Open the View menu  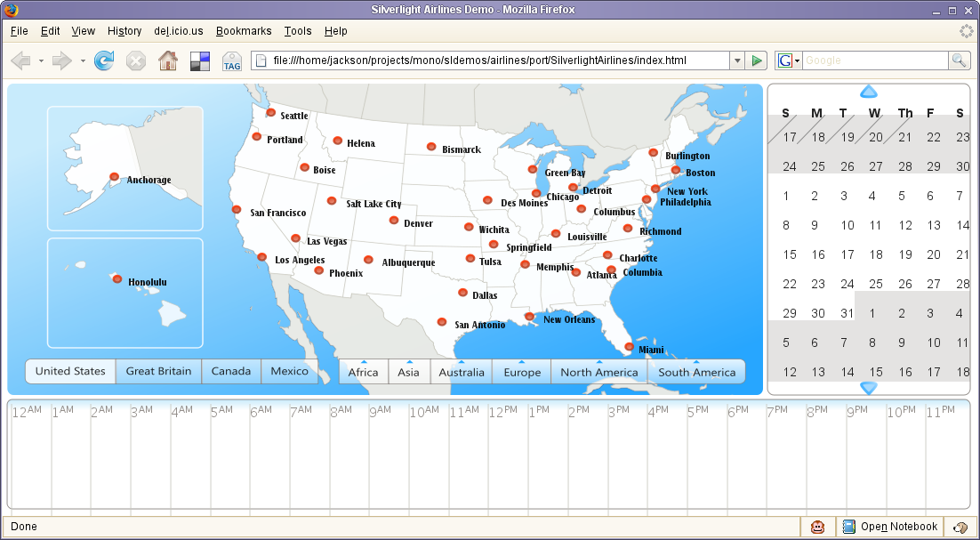pos(83,30)
